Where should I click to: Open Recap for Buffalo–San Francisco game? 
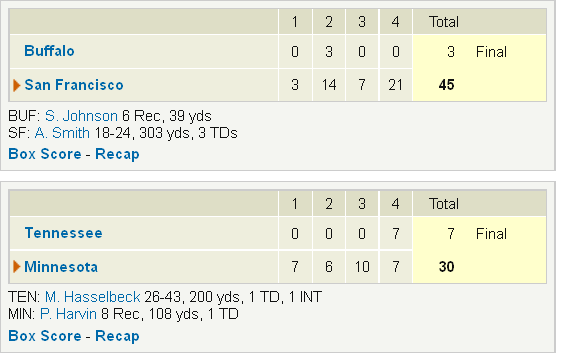click(x=117, y=154)
